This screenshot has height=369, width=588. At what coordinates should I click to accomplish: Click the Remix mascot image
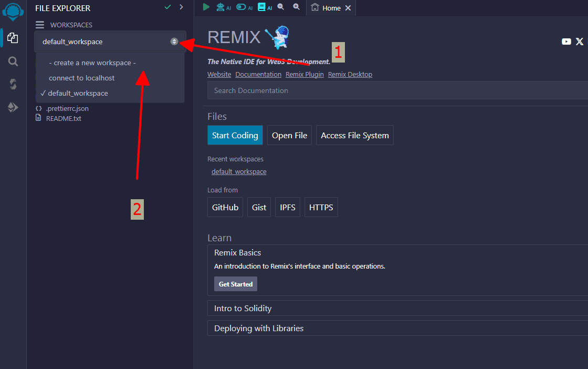(278, 37)
